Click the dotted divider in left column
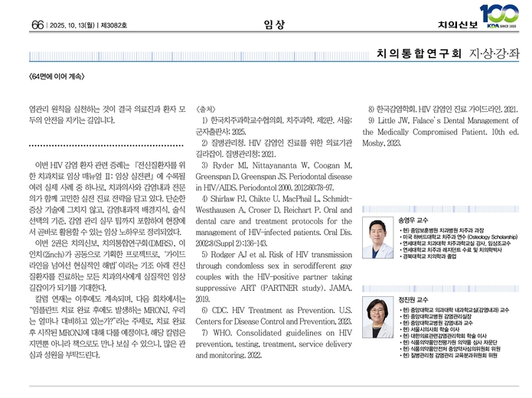 coord(107,145)
